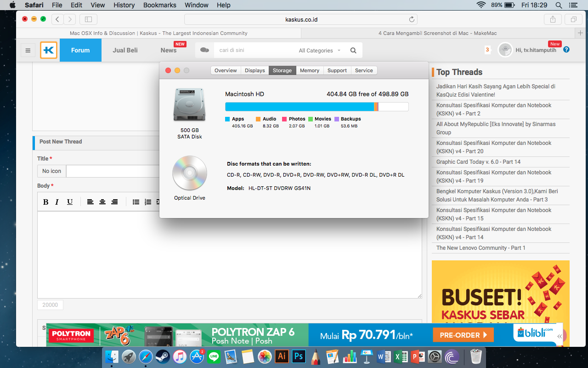Open the History menu
The width and height of the screenshot is (588, 368).
[124, 5]
